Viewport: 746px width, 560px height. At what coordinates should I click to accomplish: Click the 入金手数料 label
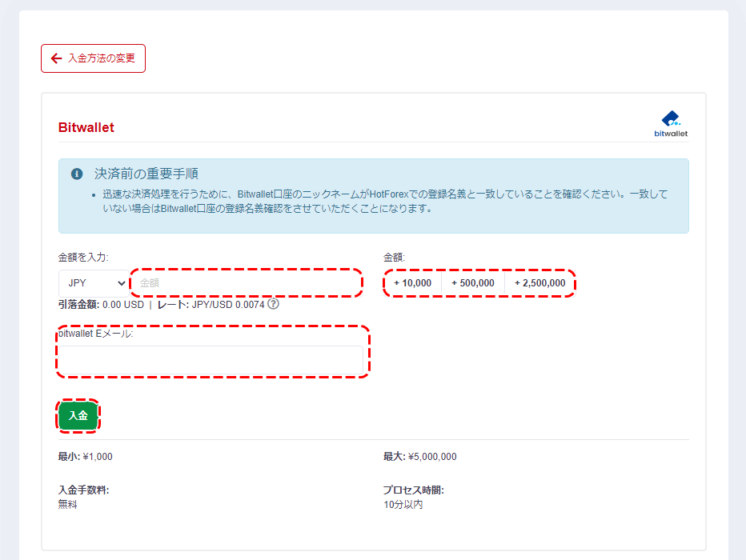click(x=83, y=490)
